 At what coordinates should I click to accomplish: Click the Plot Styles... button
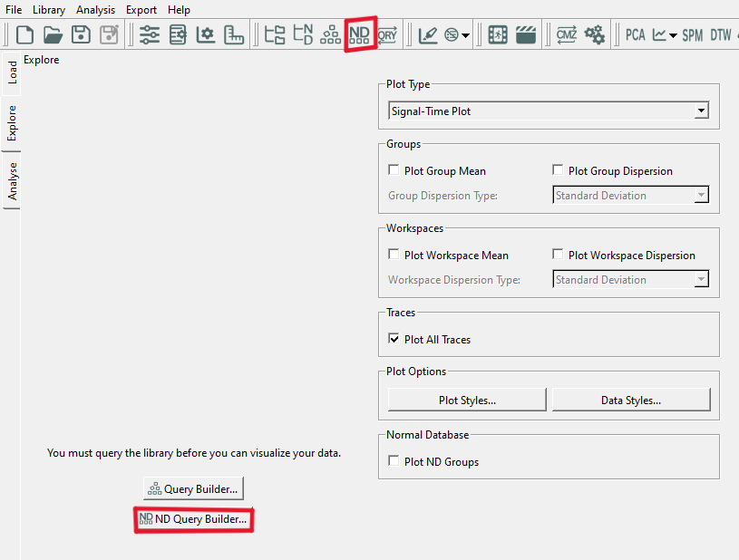coord(467,400)
